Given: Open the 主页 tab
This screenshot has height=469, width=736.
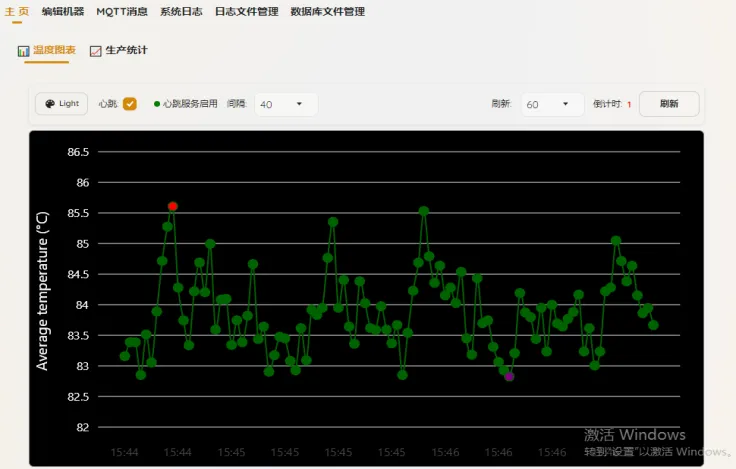Looking at the screenshot, I should 17,11.
